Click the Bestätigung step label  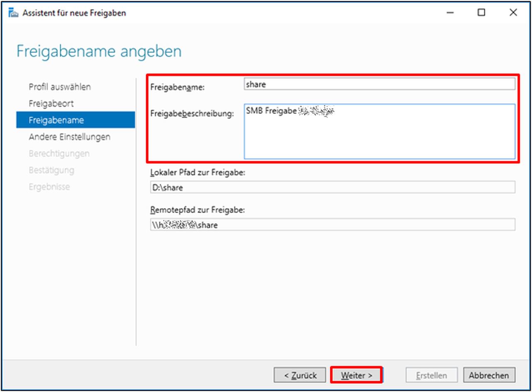pyautogui.click(x=51, y=170)
